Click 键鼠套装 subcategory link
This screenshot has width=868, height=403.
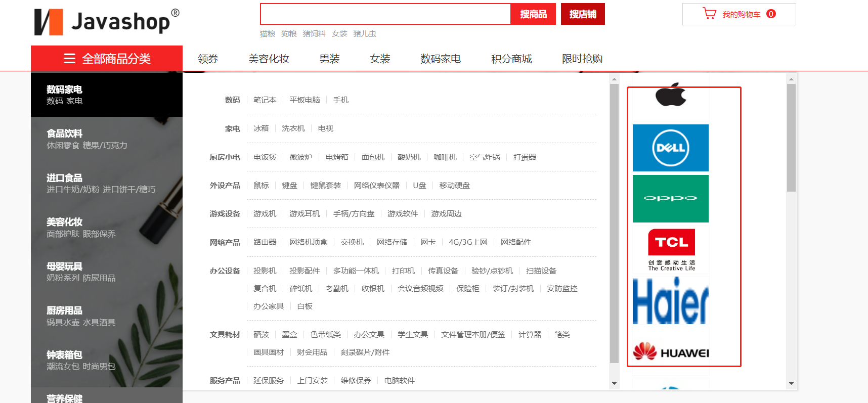point(326,186)
